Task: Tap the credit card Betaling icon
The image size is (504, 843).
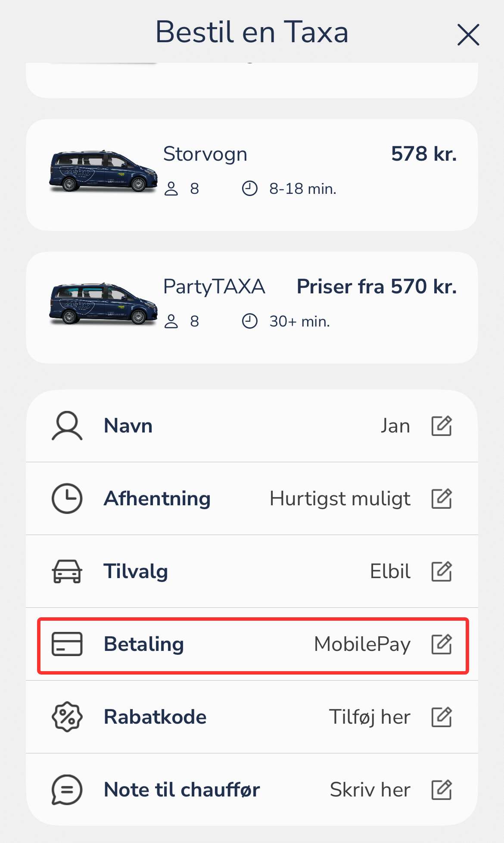Action: [x=67, y=644]
